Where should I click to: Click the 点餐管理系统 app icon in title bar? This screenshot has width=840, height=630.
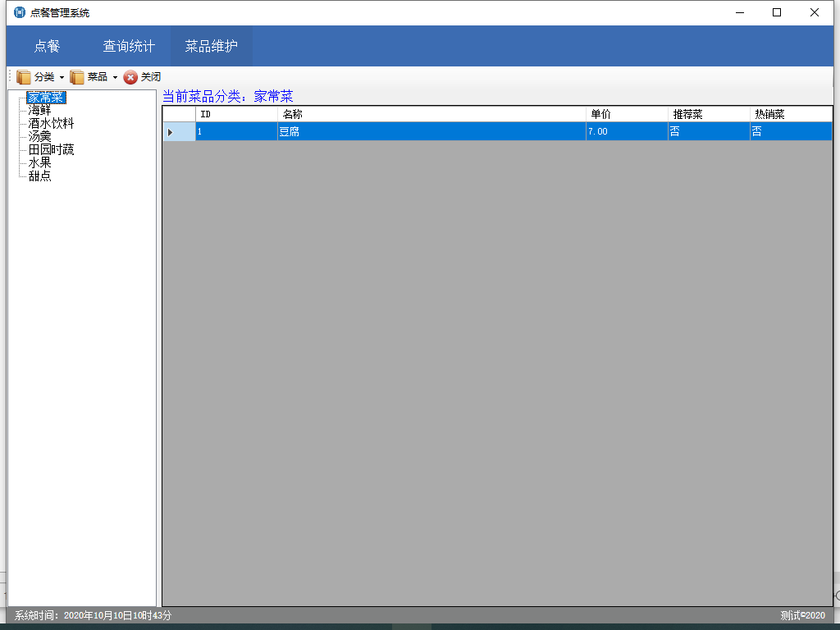coord(20,12)
